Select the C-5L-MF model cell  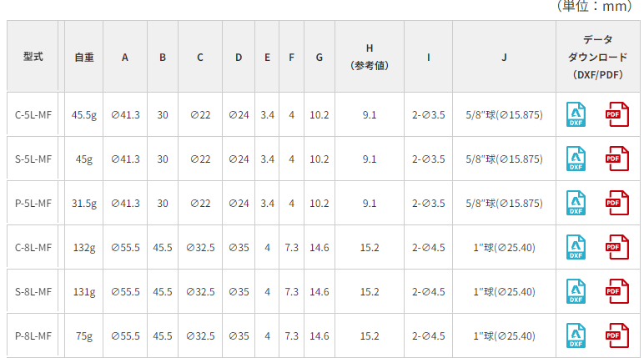[x=33, y=114]
